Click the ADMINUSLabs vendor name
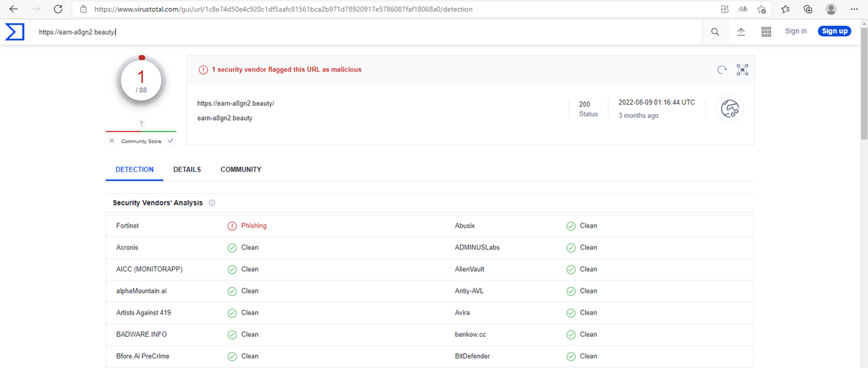The image size is (868, 368). tap(477, 247)
